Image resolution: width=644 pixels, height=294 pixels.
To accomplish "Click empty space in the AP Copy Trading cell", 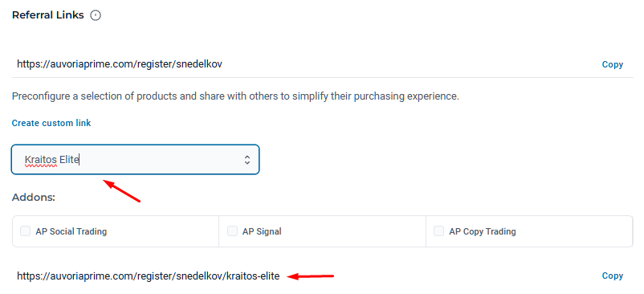I will pos(575,231).
